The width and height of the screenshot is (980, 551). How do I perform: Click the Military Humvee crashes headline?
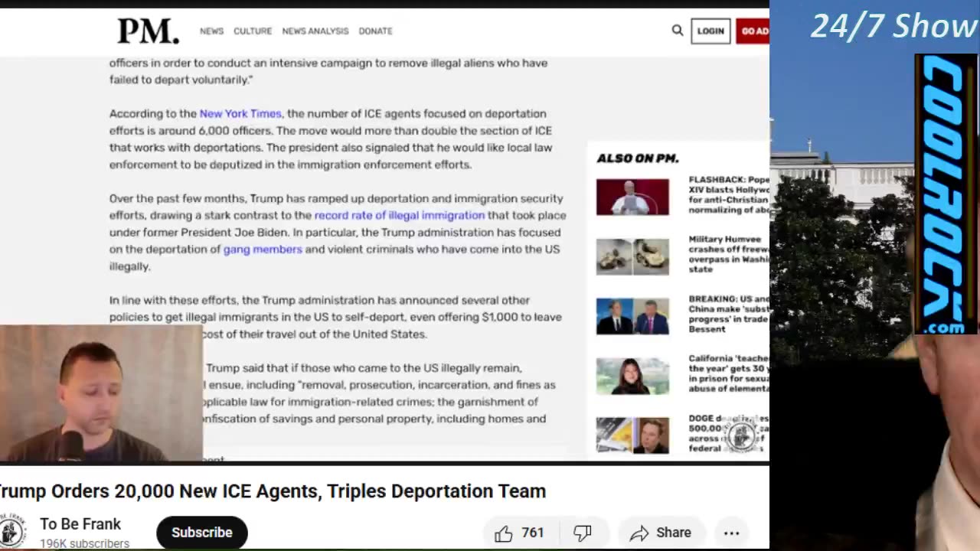(729, 254)
